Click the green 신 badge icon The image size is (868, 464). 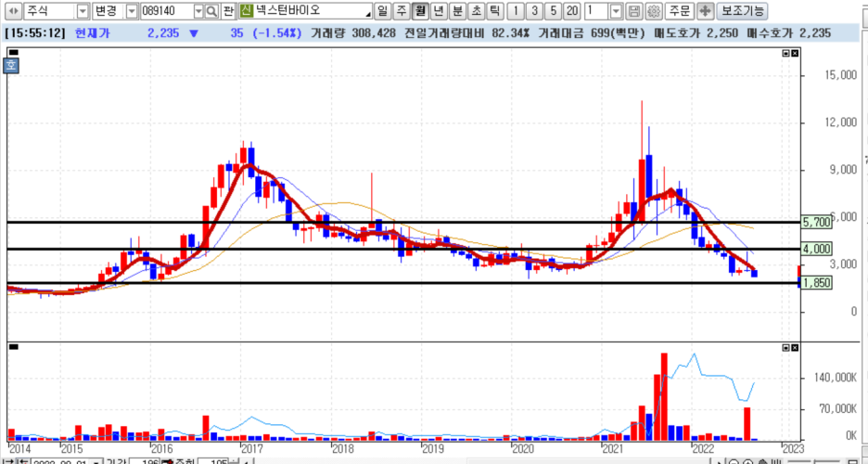pos(246,10)
